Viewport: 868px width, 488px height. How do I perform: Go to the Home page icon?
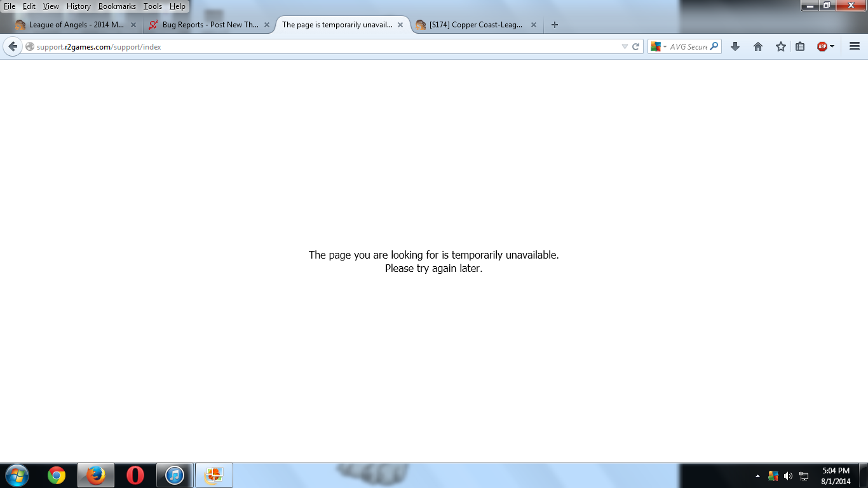758,46
